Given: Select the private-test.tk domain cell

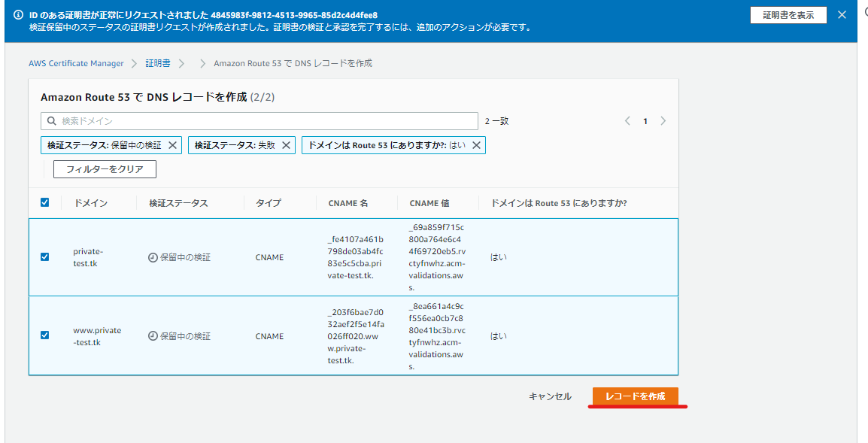Looking at the screenshot, I should (88, 257).
